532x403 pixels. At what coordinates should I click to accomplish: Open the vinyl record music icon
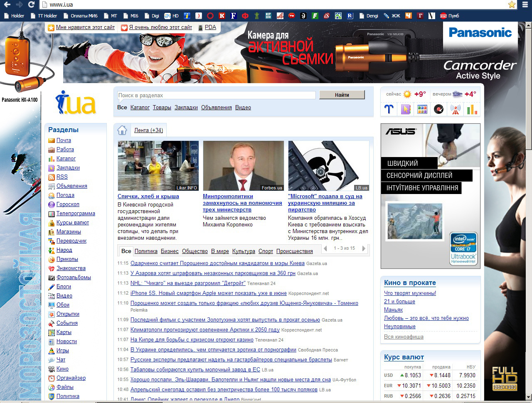[x=439, y=109]
